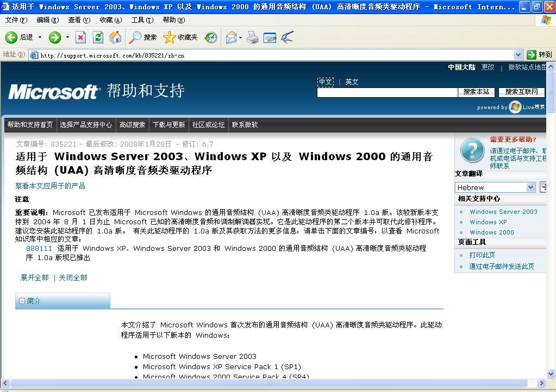
Task: Open article link 888111
Action: coord(39,248)
